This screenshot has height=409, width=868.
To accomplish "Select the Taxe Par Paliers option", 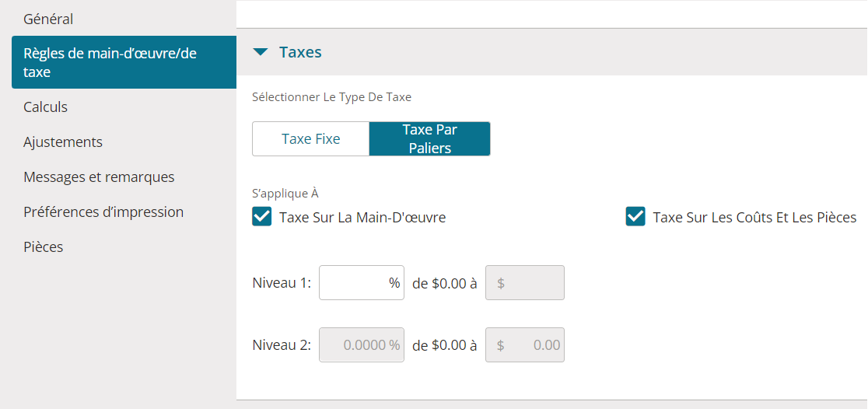I will (x=429, y=139).
